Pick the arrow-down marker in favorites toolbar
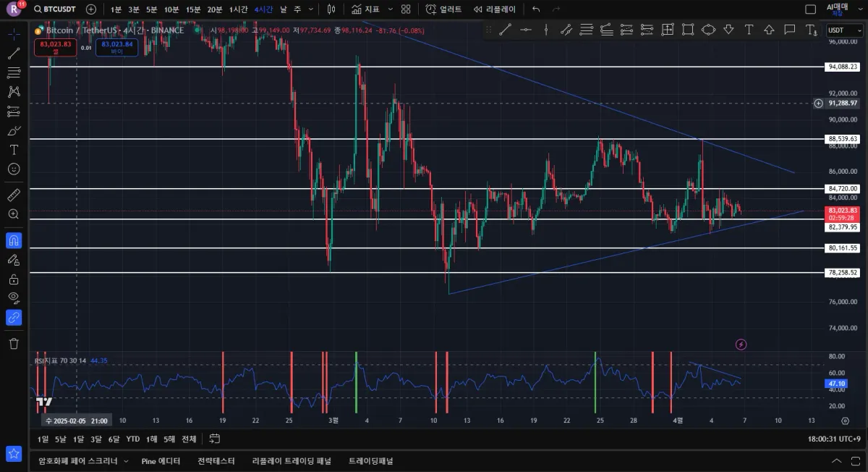The image size is (868, 472). point(728,30)
